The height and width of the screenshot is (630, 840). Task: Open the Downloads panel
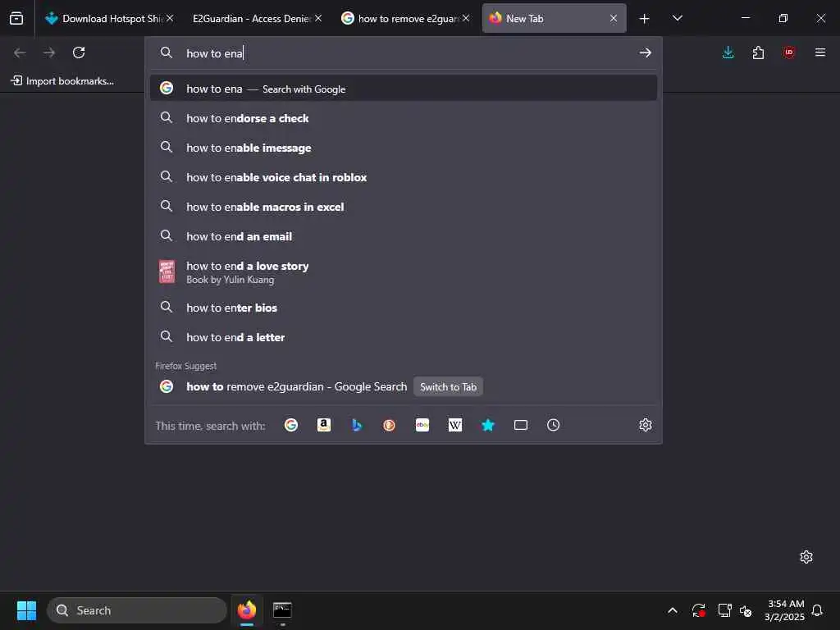728,52
